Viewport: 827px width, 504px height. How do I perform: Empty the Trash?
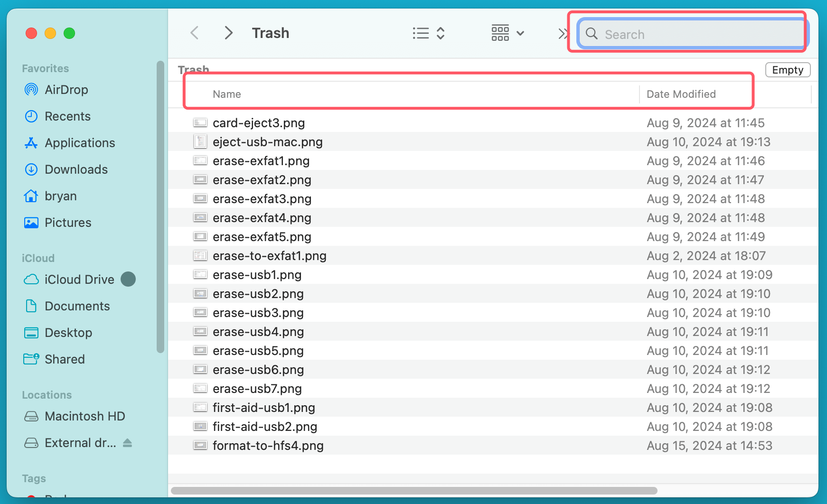point(788,70)
